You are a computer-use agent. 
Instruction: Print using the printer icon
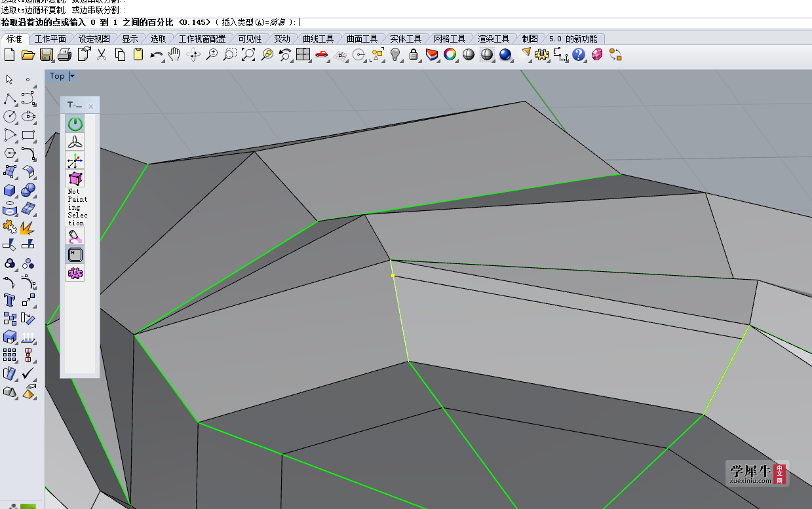point(64,55)
